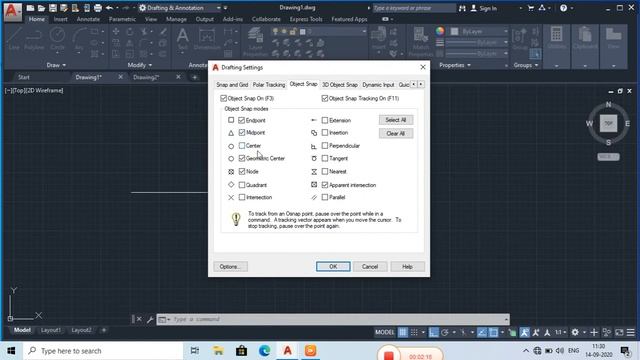Open the Clipboard panel icon
Screen dimensions: 640x360
coord(585,39)
